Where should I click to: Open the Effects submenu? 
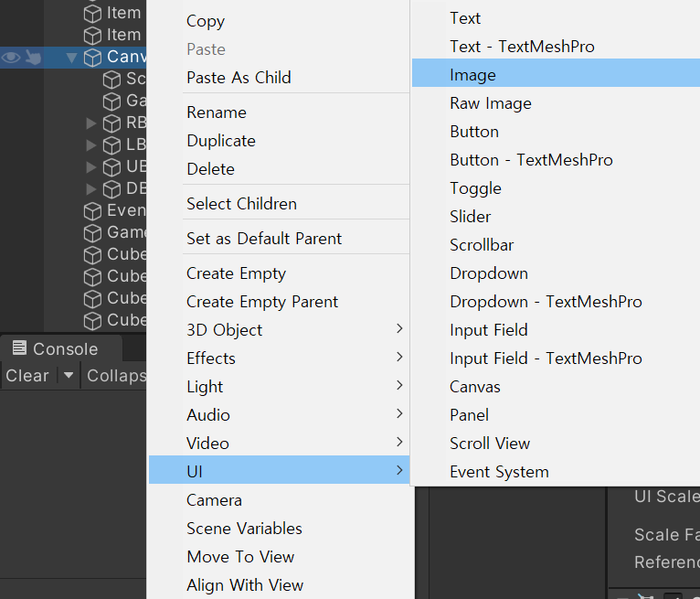(x=279, y=358)
